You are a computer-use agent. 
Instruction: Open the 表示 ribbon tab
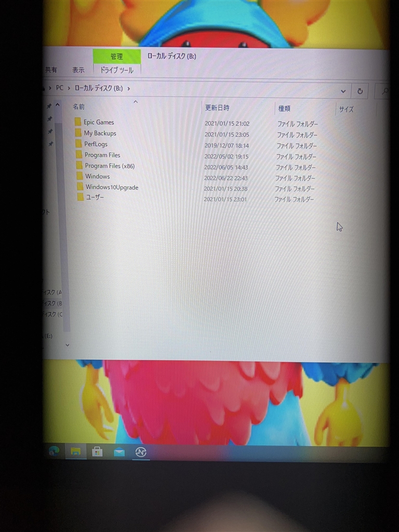point(78,70)
